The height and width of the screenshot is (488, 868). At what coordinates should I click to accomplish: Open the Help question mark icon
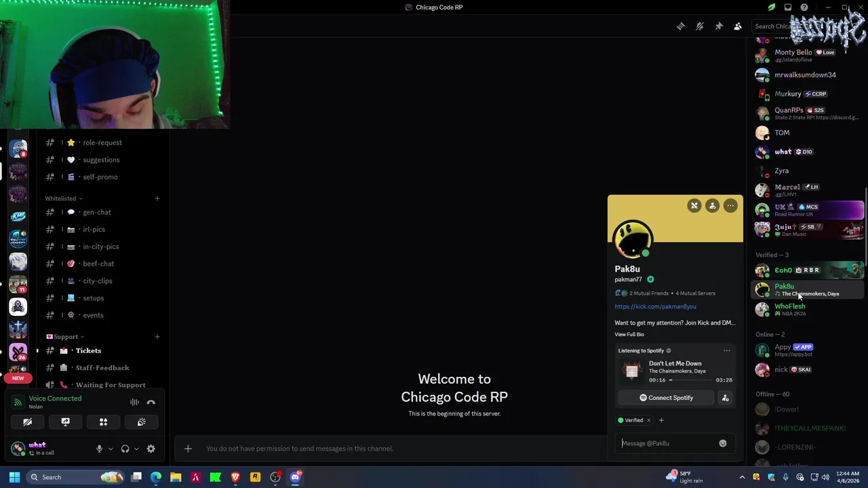(x=804, y=7)
